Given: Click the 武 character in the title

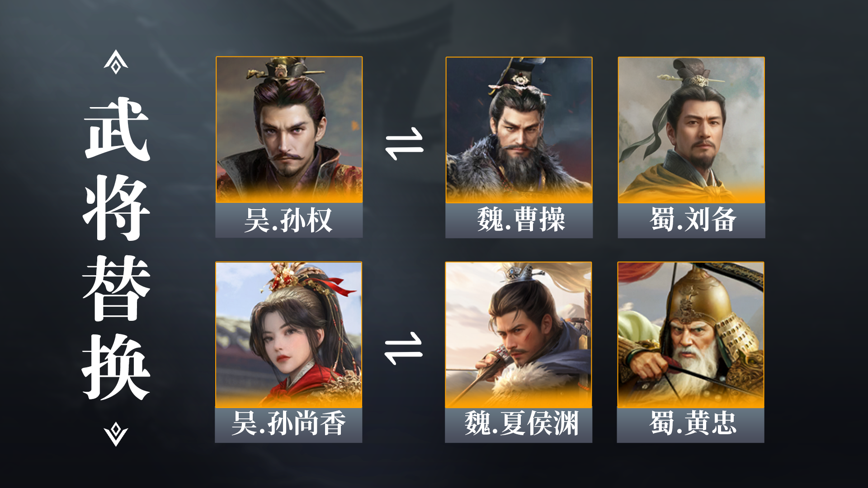Looking at the screenshot, I should (117, 129).
